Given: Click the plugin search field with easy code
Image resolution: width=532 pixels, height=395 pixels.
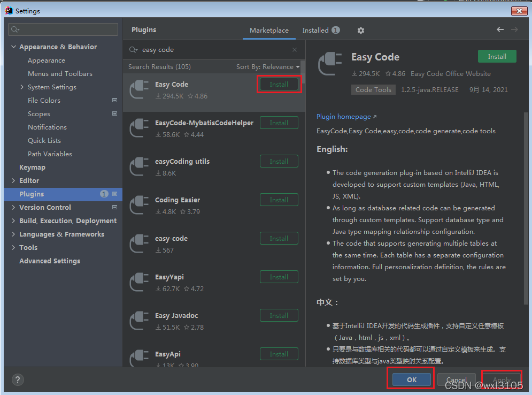Looking at the screenshot, I should click(214, 50).
